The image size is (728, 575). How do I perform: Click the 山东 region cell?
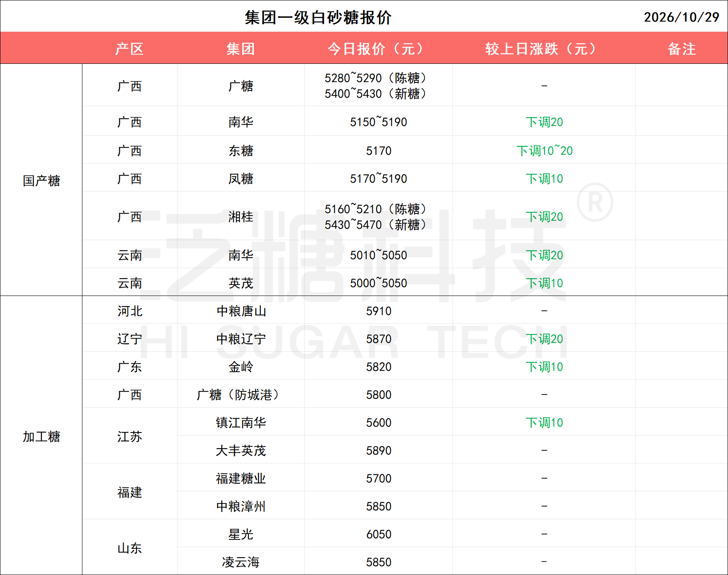pyautogui.click(x=130, y=548)
